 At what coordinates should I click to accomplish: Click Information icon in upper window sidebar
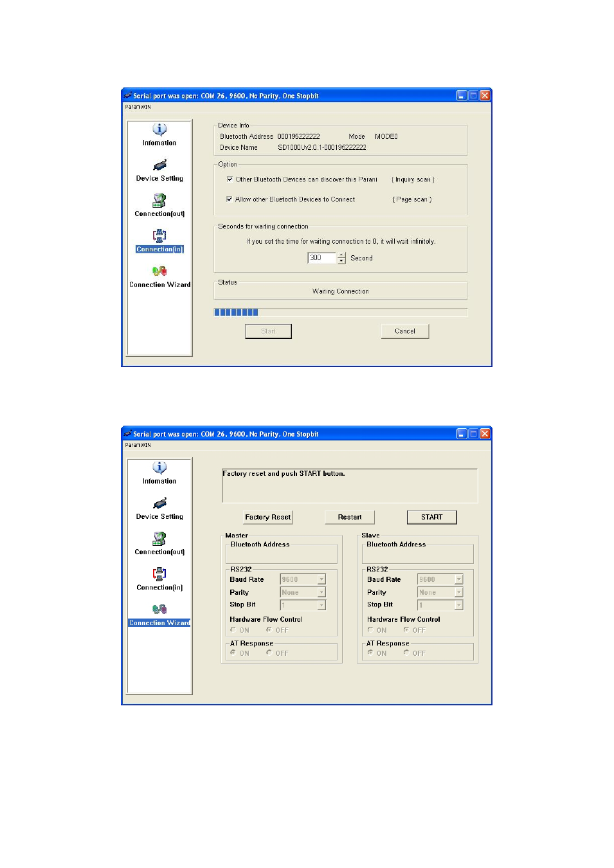pyautogui.click(x=159, y=129)
